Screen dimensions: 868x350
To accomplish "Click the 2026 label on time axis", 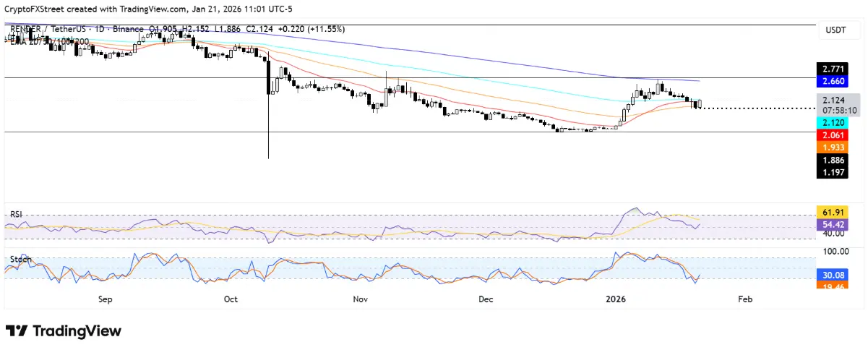I will coord(614,299).
